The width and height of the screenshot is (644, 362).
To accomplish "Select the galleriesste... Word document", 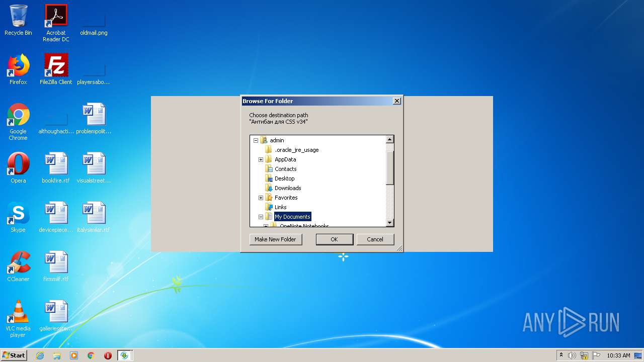I will tap(56, 316).
